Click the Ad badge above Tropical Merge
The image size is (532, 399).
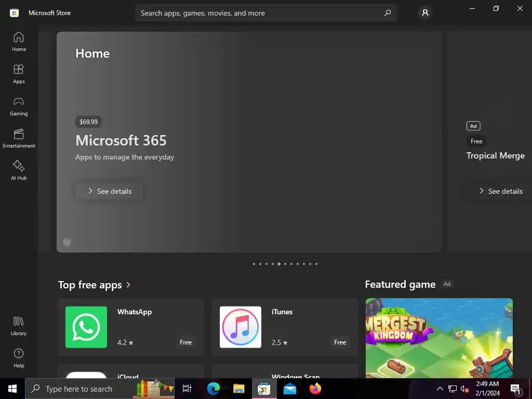click(x=473, y=126)
